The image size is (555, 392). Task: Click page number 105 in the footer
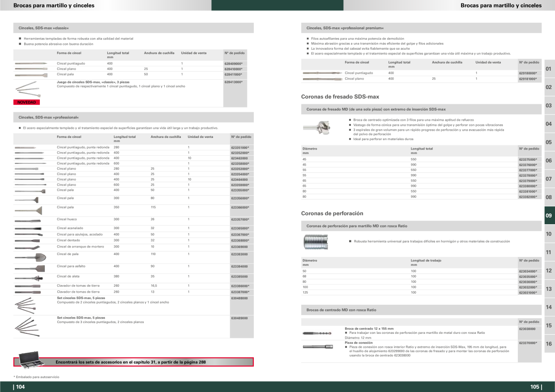pyautogui.click(x=536, y=387)
